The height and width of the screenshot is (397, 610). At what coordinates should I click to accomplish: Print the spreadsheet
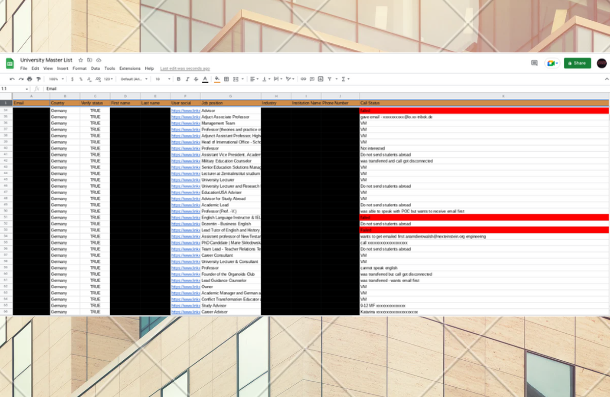[30, 79]
